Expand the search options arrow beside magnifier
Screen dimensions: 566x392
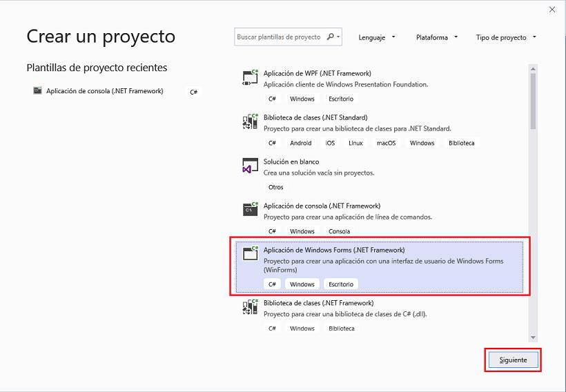[x=338, y=37]
